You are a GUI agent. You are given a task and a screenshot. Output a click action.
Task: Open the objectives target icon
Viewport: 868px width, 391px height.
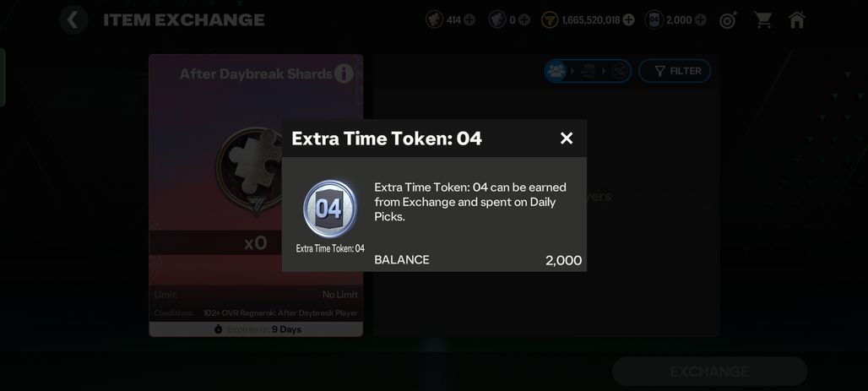pyautogui.click(x=728, y=20)
